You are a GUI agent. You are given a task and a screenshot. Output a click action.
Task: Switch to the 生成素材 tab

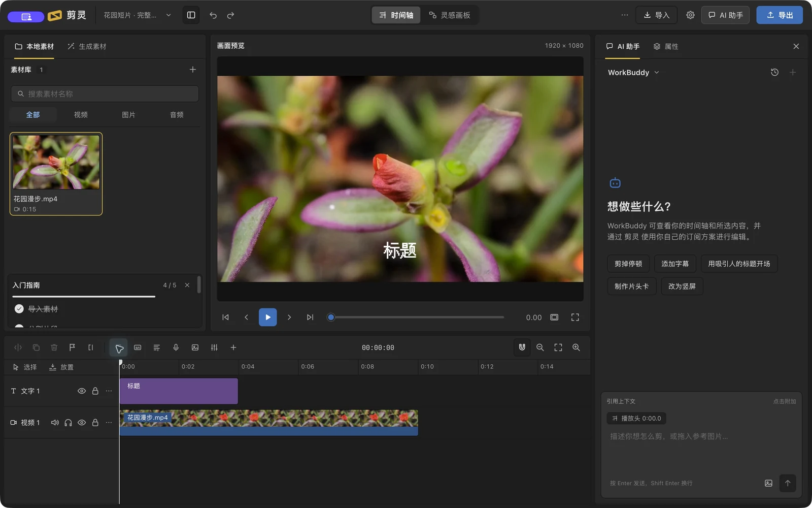coord(87,46)
